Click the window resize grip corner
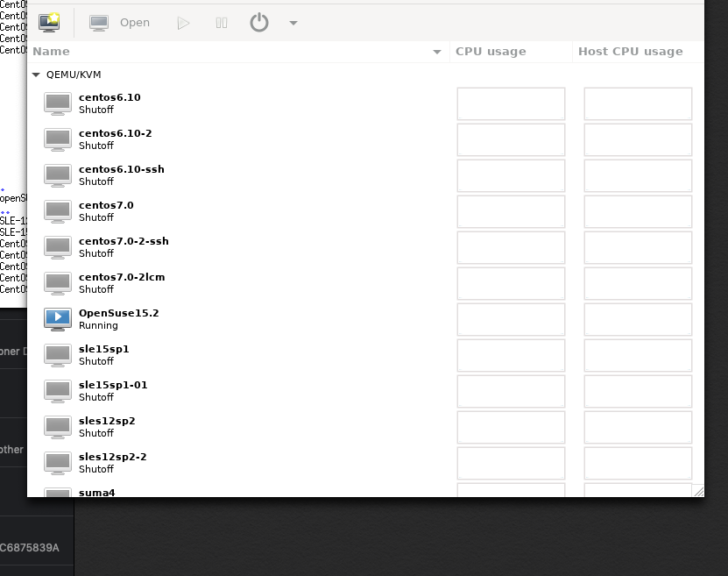Viewport: 728px width, 576px height. tap(698, 491)
